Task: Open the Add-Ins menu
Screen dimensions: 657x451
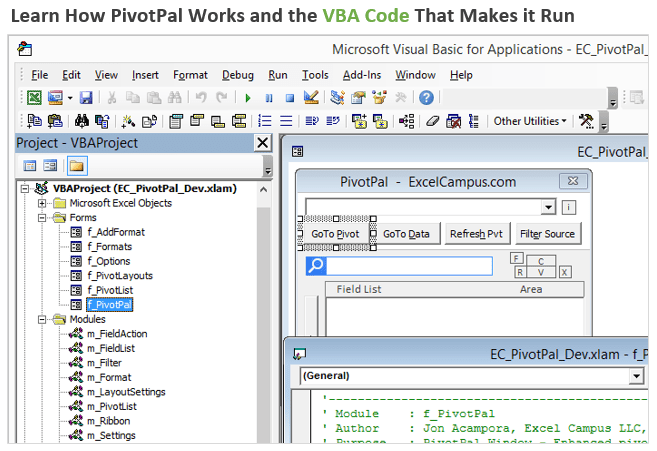Action: [361, 75]
